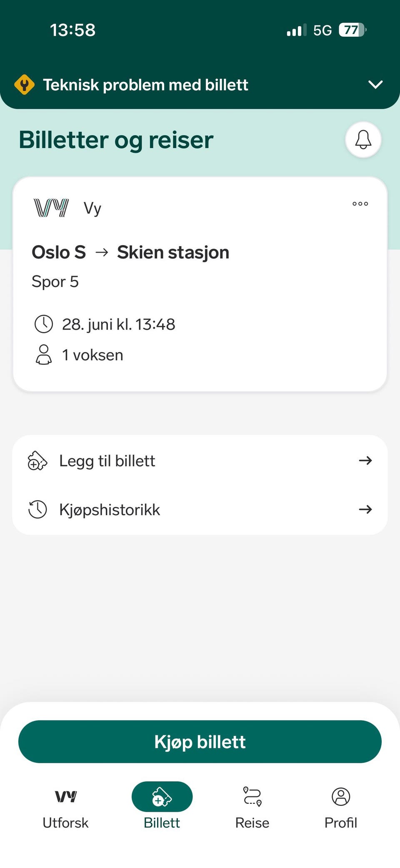Select the Billett tab

pos(162,808)
